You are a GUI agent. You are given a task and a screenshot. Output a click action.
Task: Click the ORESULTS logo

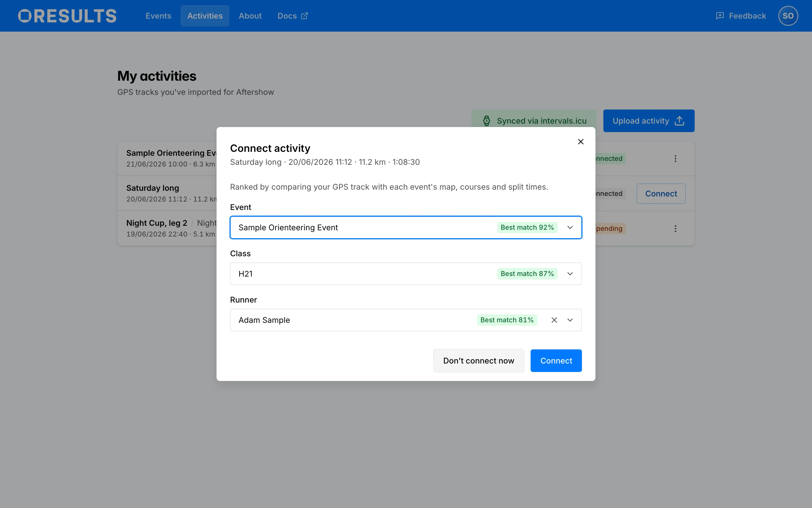point(67,16)
